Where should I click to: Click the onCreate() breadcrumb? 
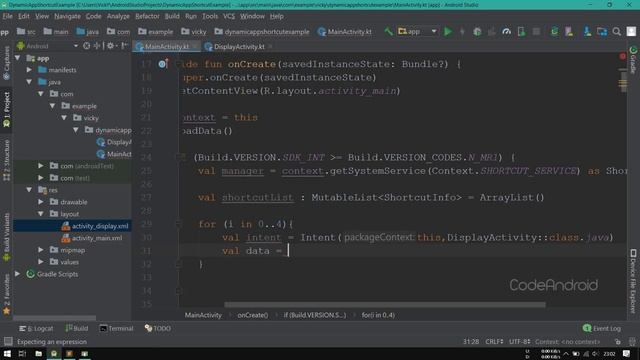tap(253, 315)
